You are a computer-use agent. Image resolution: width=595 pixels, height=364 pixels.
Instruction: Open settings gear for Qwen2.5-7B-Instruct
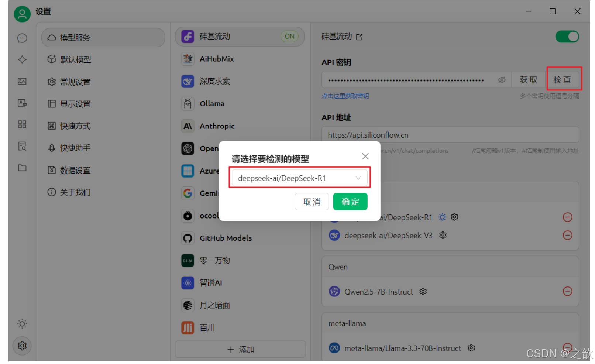coord(423,292)
